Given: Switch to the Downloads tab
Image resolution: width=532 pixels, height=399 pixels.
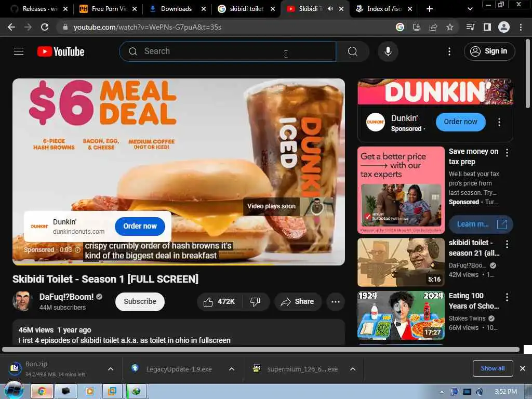Looking at the screenshot, I should pos(176,9).
